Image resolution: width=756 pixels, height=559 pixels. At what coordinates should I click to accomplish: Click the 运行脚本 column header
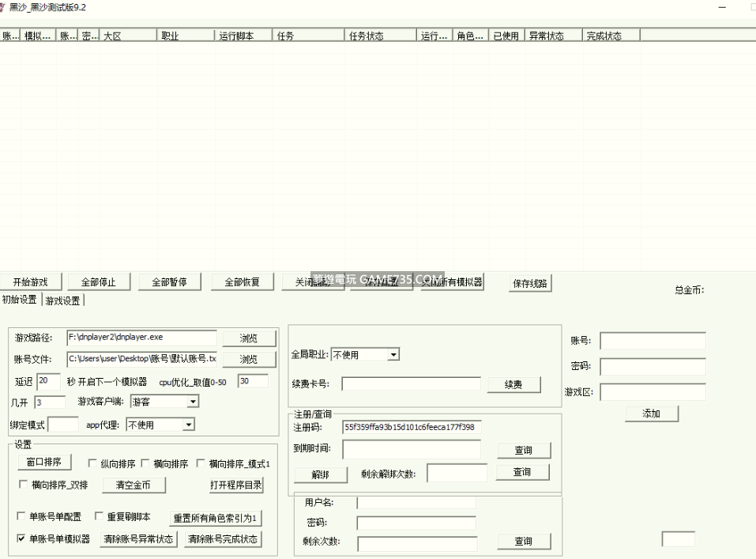click(x=243, y=36)
